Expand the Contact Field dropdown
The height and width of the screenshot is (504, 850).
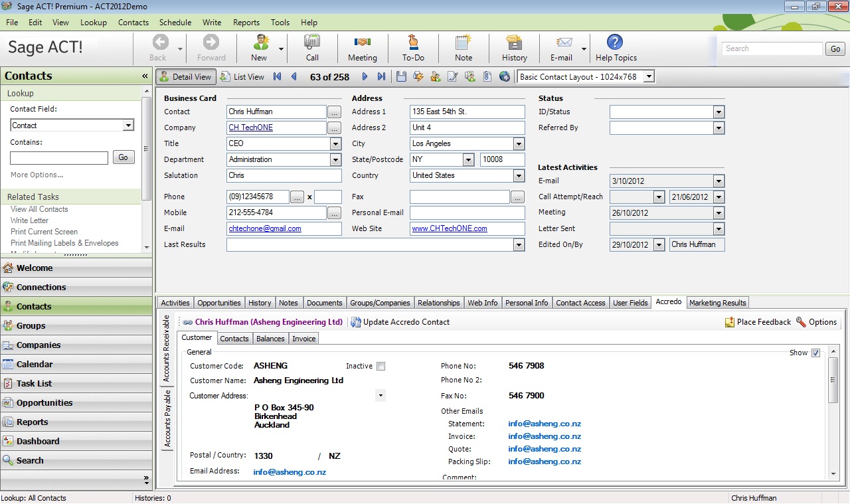128,126
